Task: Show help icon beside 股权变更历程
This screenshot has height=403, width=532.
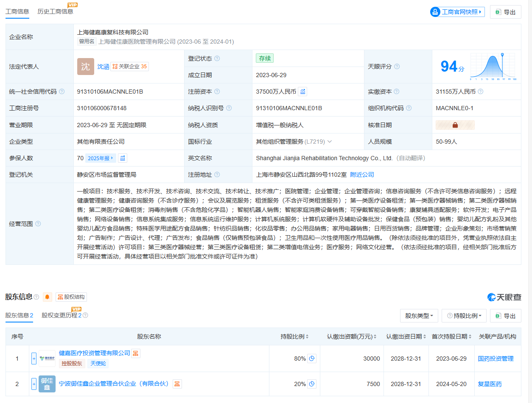Action: pyautogui.click(x=85, y=315)
